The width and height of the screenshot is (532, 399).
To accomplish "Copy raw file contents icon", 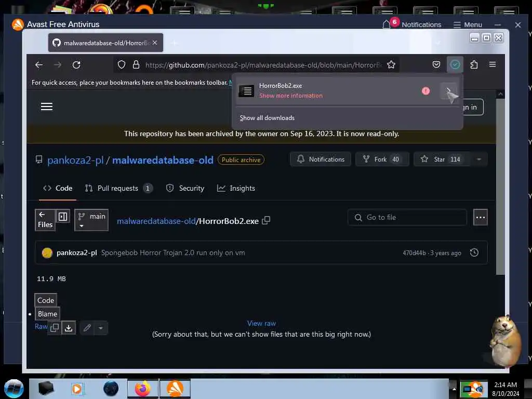I will pos(54,328).
